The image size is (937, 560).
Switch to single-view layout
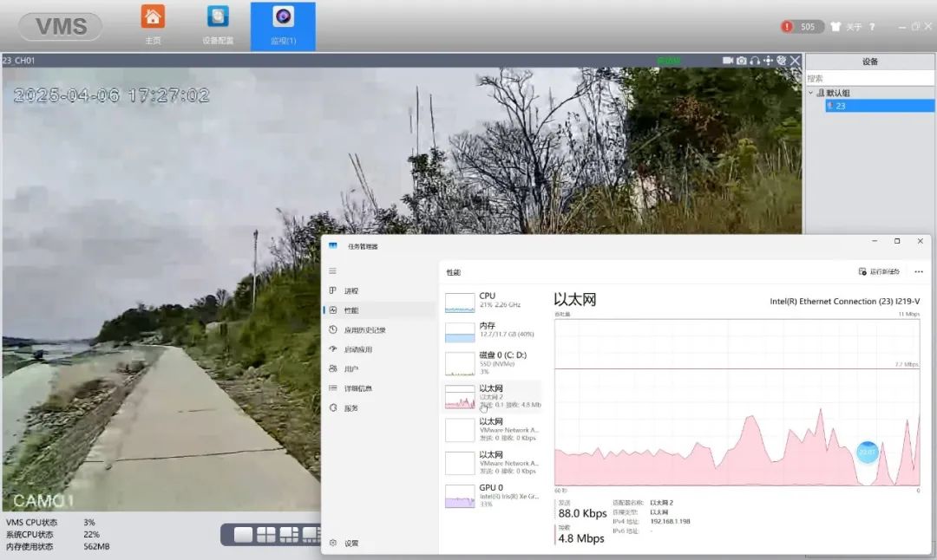[243, 534]
